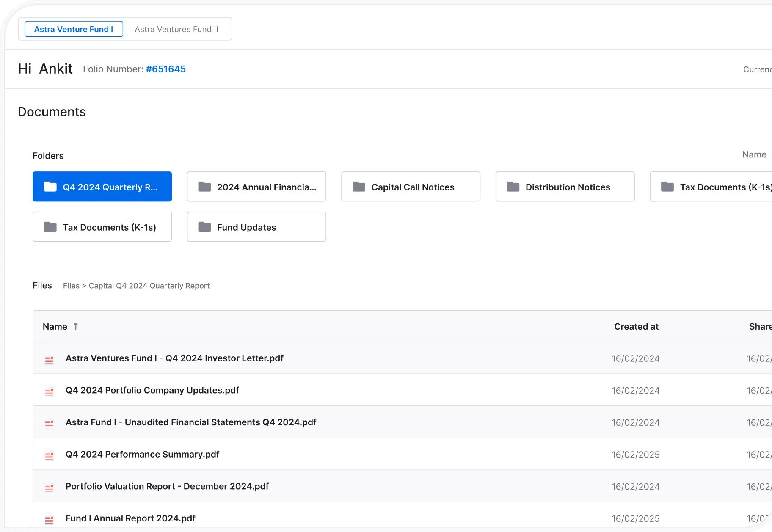
Task: Click the Name sort label above the folders
Action: [754, 154]
